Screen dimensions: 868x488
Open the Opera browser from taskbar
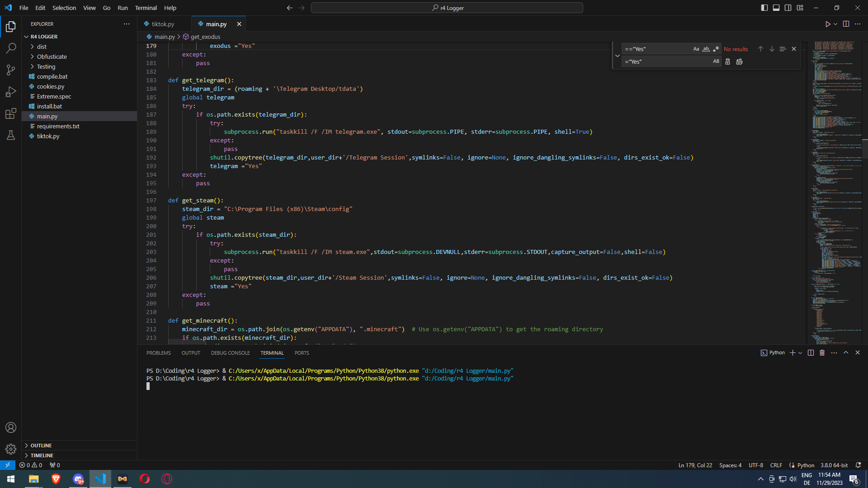(x=145, y=479)
